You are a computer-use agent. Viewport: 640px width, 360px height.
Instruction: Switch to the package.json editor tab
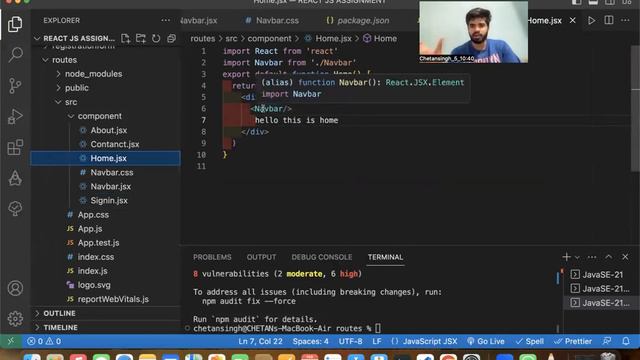click(358, 20)
